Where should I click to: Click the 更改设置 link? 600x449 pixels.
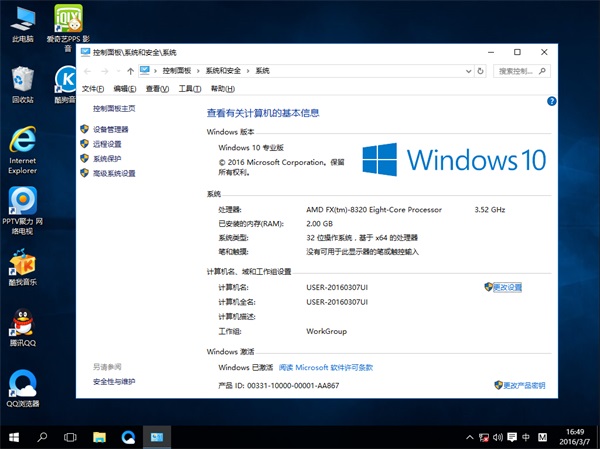[x=507, y=287]
